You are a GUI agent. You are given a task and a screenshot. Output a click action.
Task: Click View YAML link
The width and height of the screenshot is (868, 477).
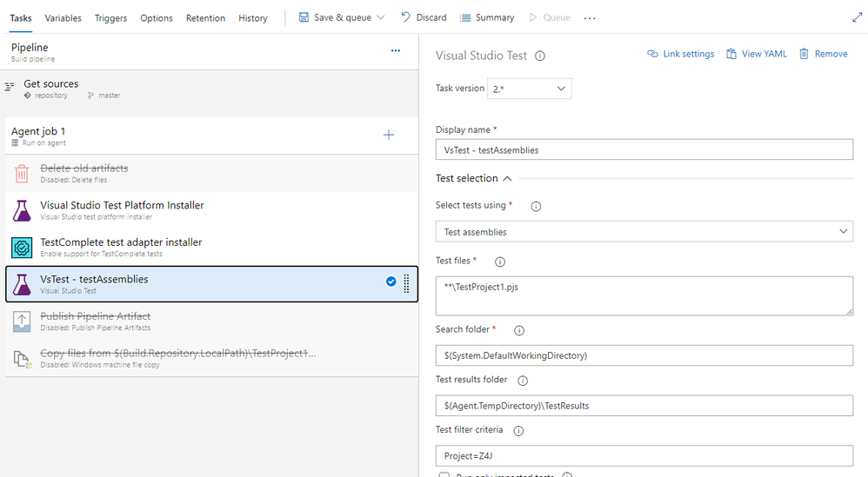click(756, 54)
